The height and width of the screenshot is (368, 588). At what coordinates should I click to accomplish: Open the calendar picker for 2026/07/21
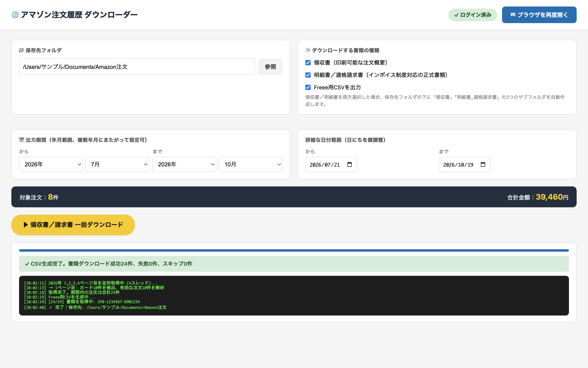(349, 165)
